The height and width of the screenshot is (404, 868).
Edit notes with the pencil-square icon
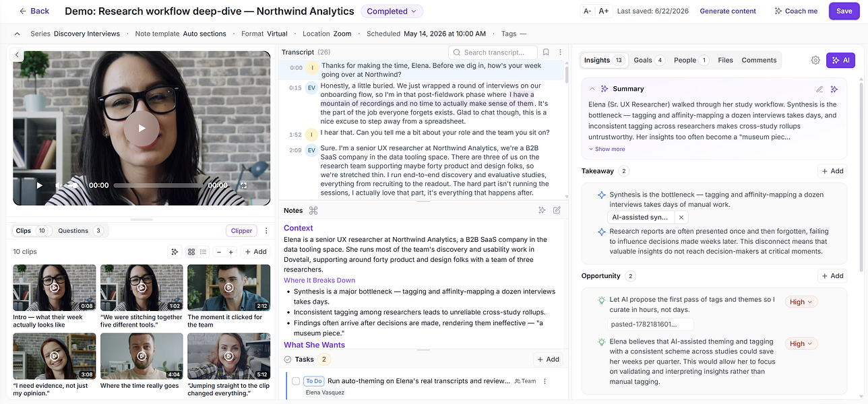pos(557,211)
